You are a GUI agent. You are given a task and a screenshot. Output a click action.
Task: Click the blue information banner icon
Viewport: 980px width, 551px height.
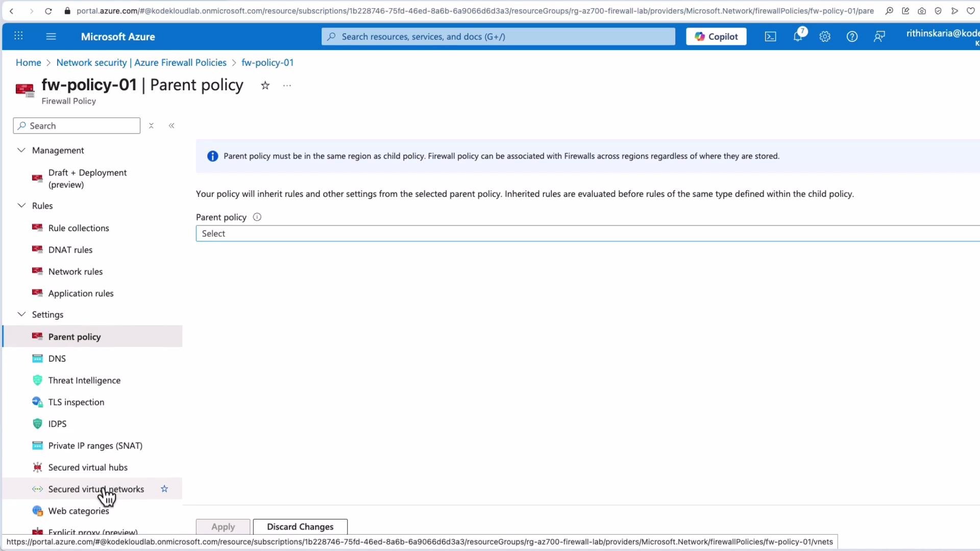tap(212, 156)
